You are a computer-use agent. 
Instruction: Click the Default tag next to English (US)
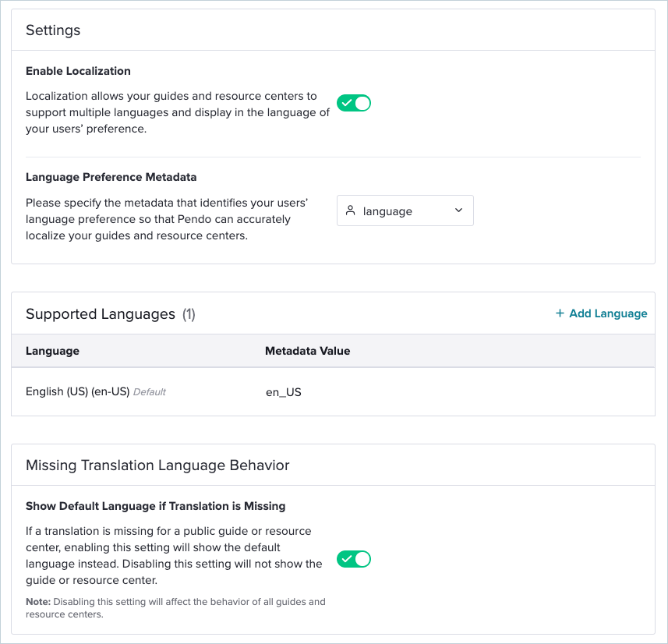point(150,392)
